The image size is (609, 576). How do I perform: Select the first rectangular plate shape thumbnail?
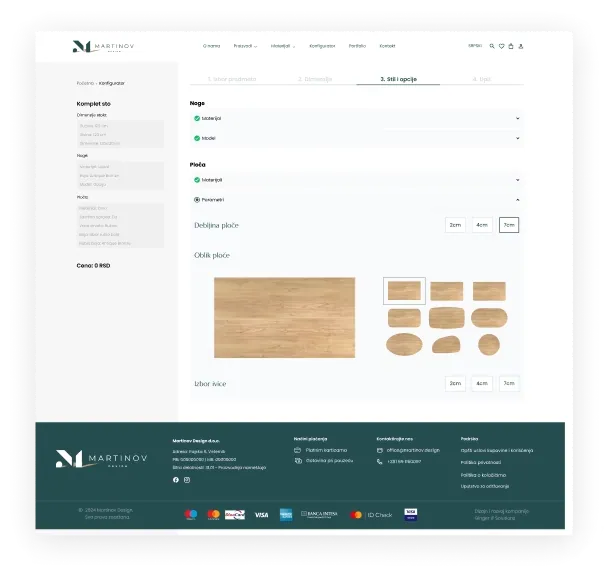pos(404,291)
